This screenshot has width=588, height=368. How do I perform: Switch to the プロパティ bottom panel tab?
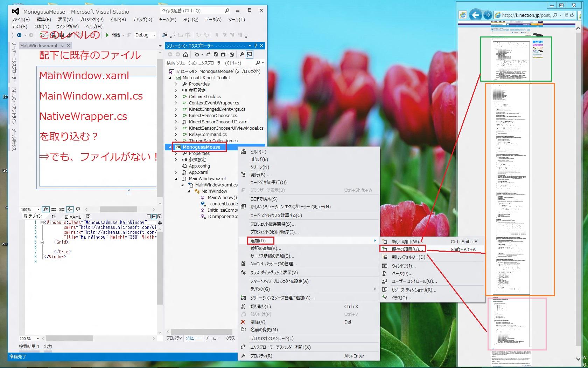coord(174,338)
